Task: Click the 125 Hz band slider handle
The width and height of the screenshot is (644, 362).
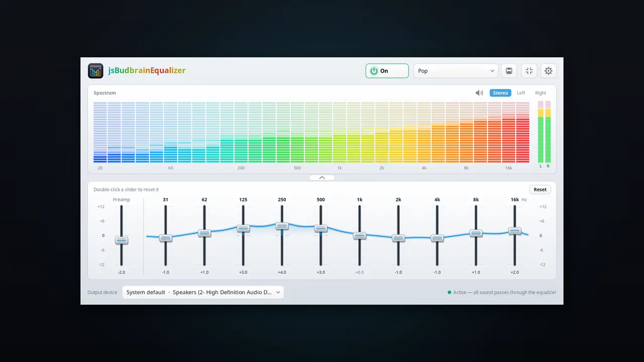Action: click(243, 228)
